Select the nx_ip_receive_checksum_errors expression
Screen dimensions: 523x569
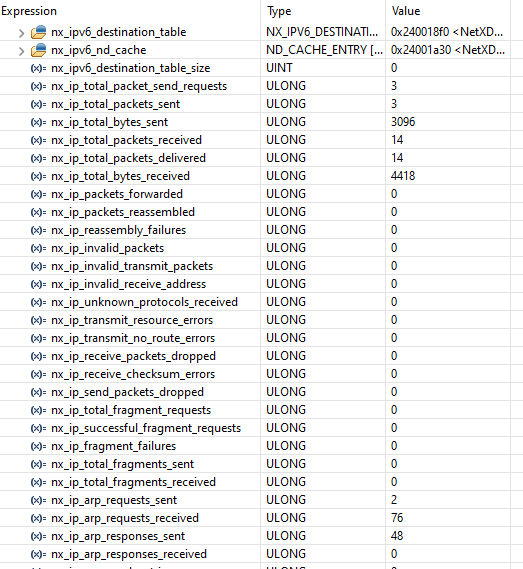click(x=133, y=374)
